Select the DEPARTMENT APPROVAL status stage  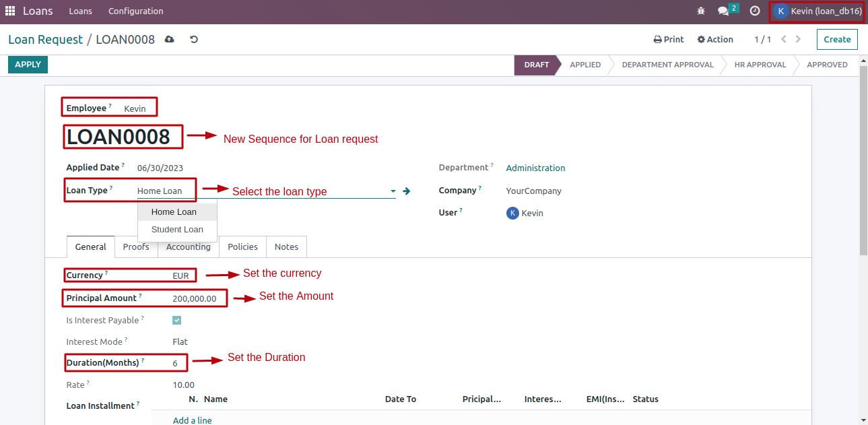[668, 65]
